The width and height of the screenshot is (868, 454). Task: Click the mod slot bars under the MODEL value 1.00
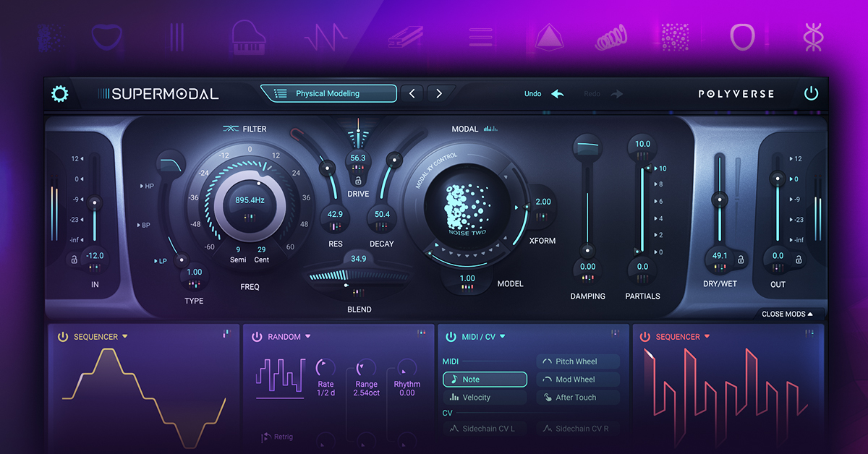[x=467, y=288]
